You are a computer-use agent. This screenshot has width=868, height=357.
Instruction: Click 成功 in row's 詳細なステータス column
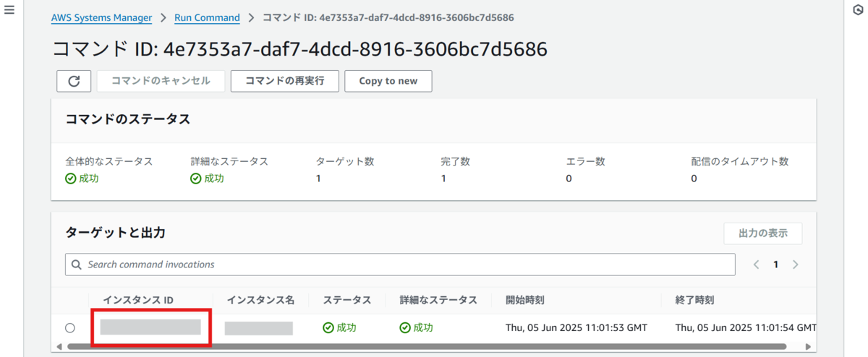(416, 328)
